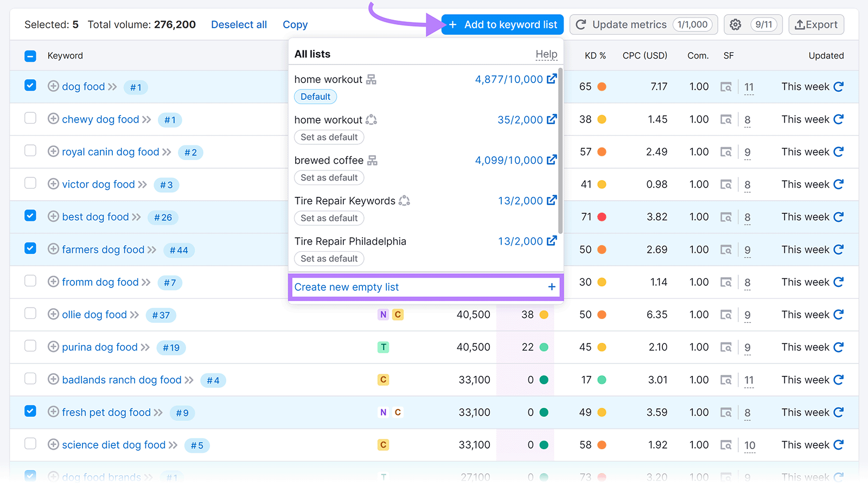Refresh metrics icon for dog food row
Screen dimensions: 868x485
839,87
